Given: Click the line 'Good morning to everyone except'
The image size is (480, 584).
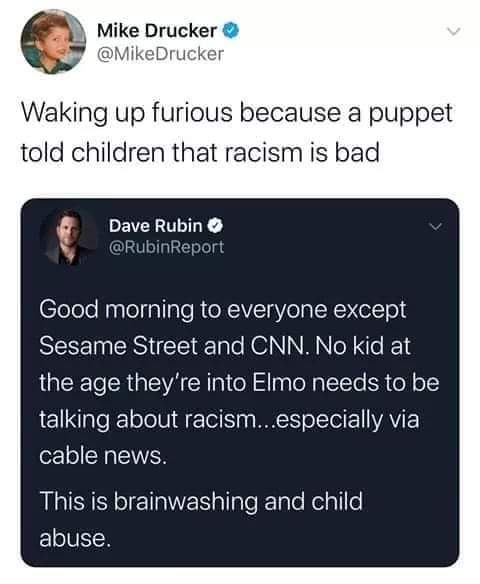Looking at the screenshot, I should [223, 310].
